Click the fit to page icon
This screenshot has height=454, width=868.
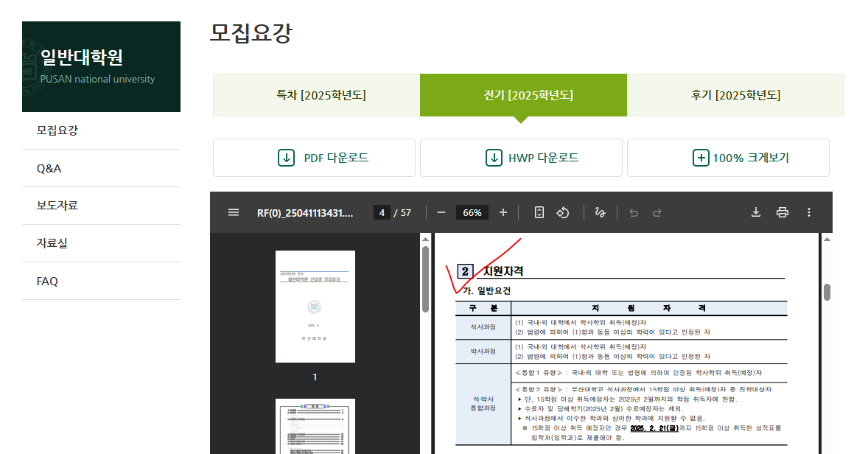click(x=539, y=212)
